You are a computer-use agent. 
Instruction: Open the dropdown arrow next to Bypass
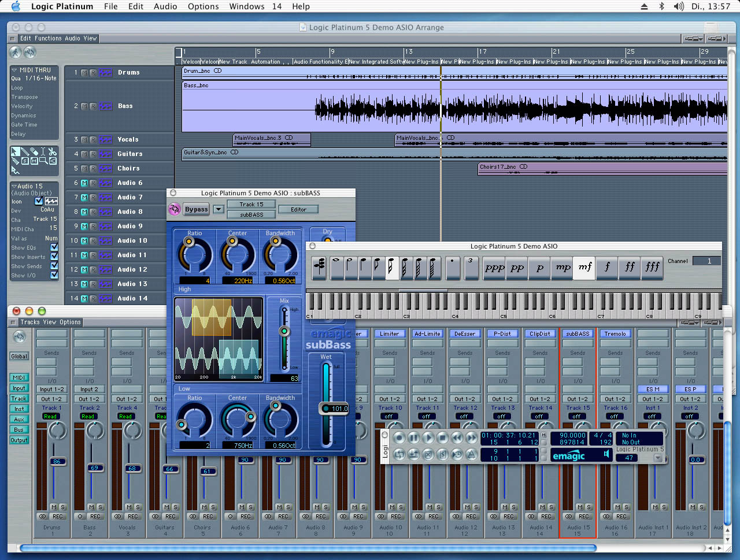218,209
